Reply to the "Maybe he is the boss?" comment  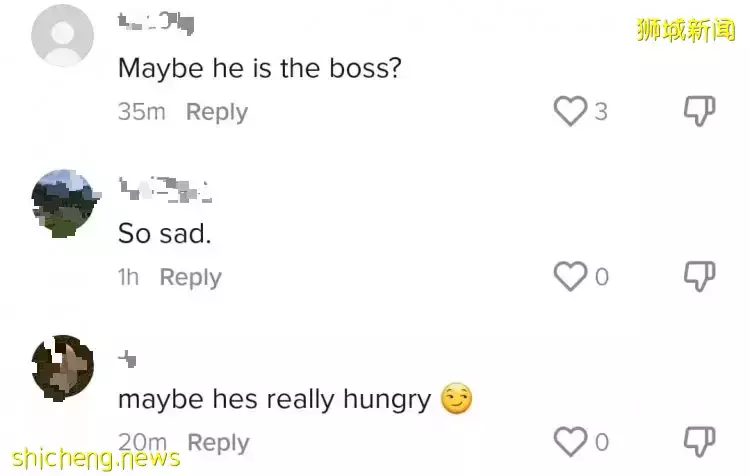216,112
